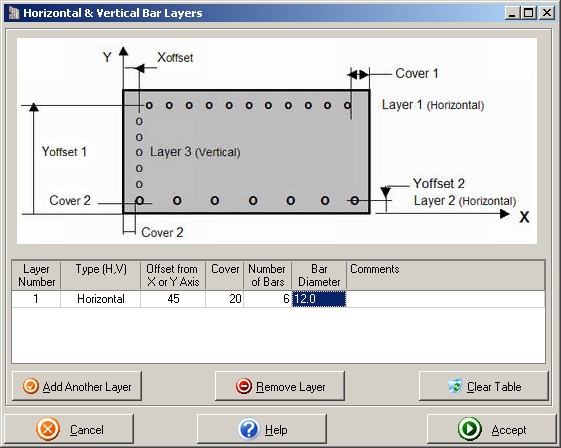The width and height of the screenshot is (561, 448).
Task: Clear the entire layer table
Action: click(484, 386)
